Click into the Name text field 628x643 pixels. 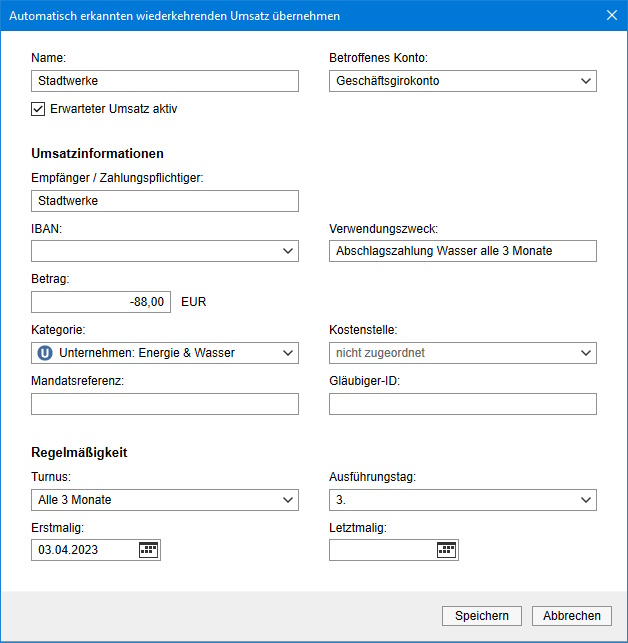click(165, 81)
